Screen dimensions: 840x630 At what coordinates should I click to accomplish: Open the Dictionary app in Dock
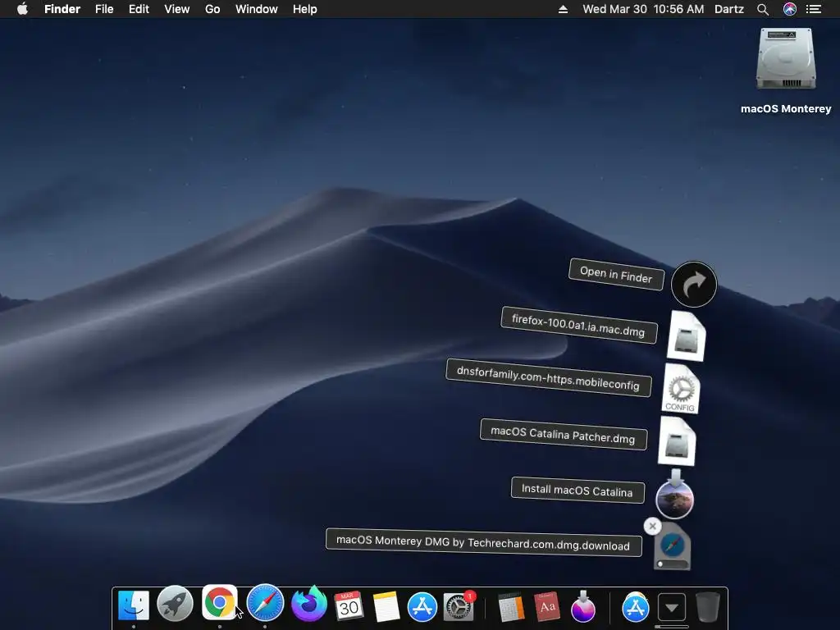tap(547, 607)
